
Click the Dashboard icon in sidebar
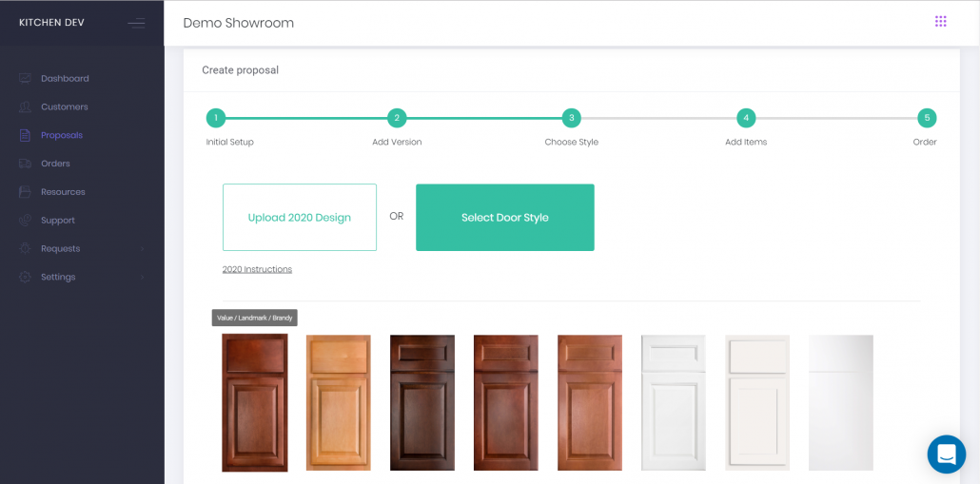[x=25, y=79]
